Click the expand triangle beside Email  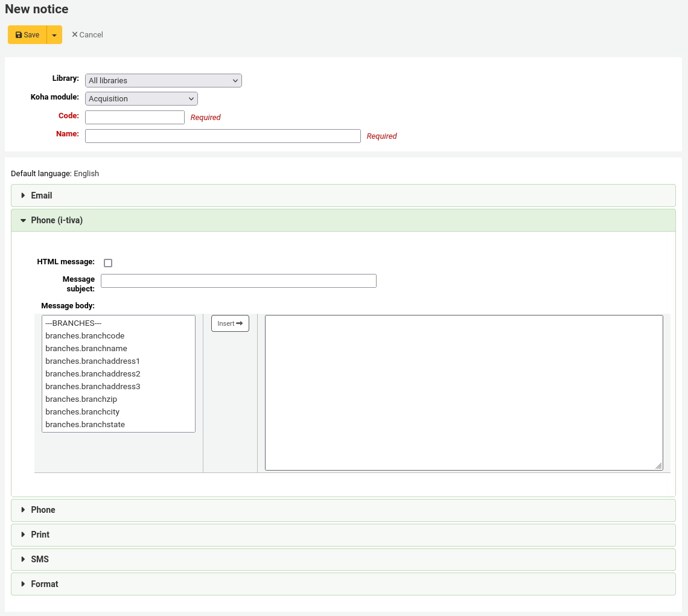click(22, 195)
